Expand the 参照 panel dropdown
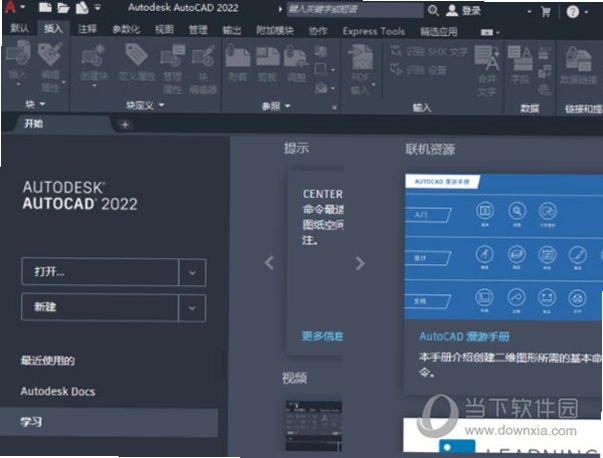The image size is (603, 458). [276, 106]
